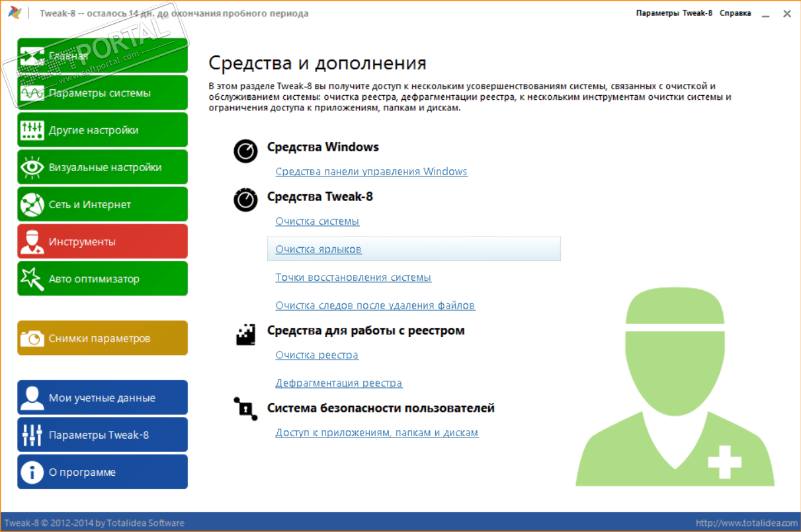Screen dimensions: 801x532
Task: Click the info icon for О программе
Action: point(32,472)
